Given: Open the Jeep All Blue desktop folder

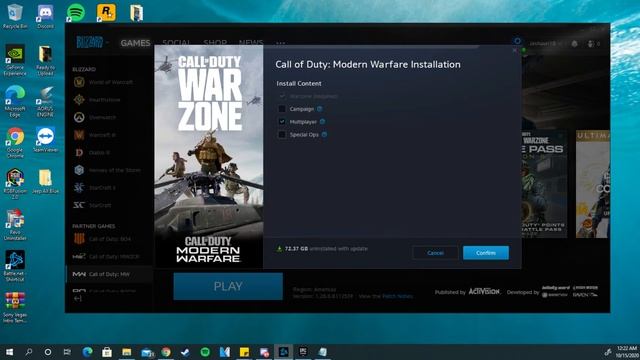Looking at the screenshot, I should (x=45, y=181).
